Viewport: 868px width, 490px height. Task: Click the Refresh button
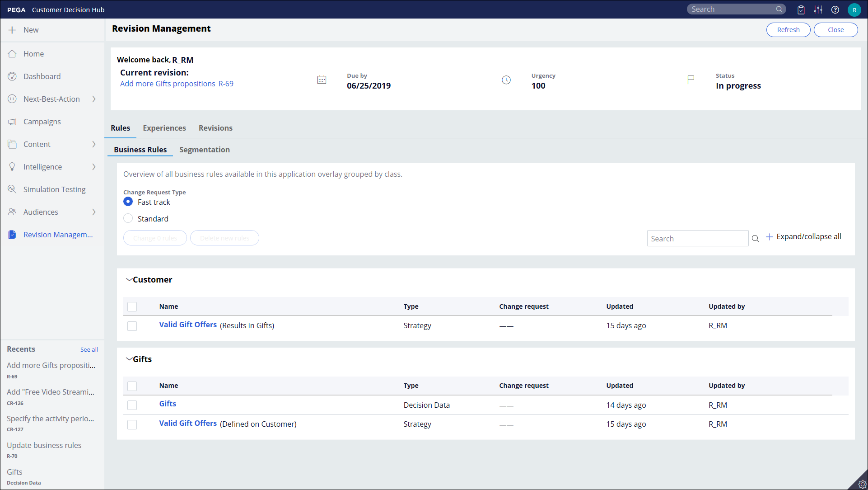click(788, 30)
